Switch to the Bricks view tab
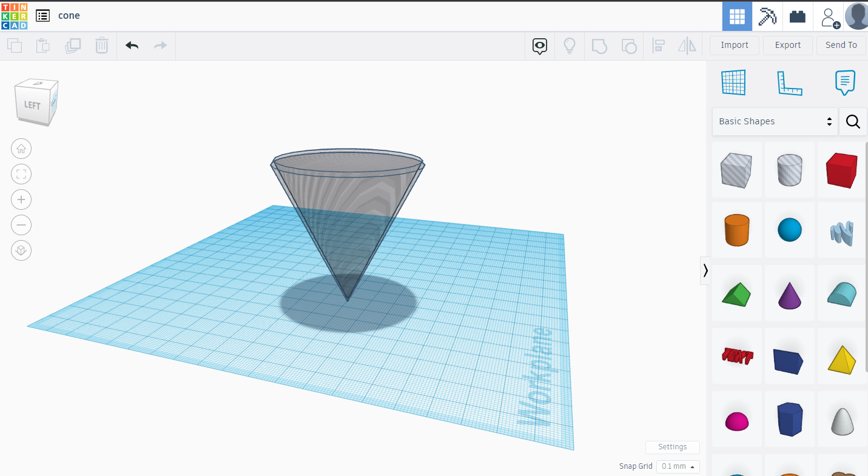 pyautogui.click(x=797, y=16)
